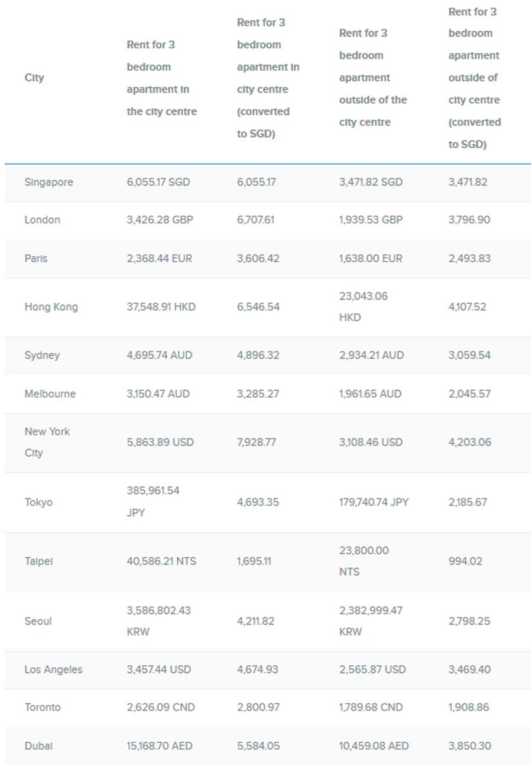Viewport: 532px width, 767px height.
Task: Click the 2,368.44 EUR rent for Paris
Action: coord(159,258)
